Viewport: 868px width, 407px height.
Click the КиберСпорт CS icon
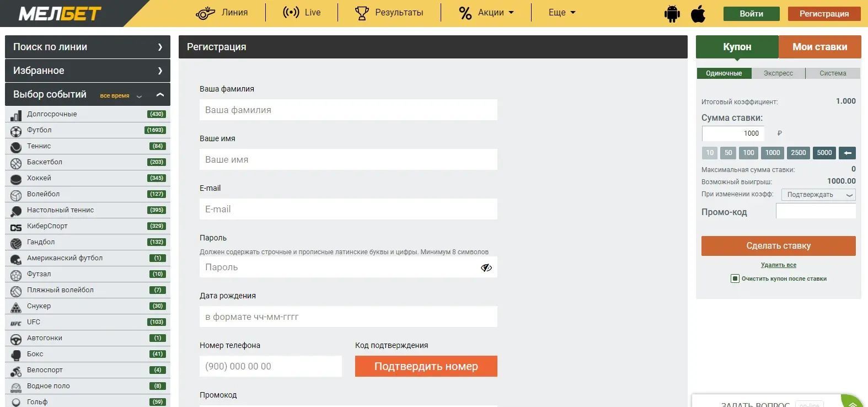[16, 227]
